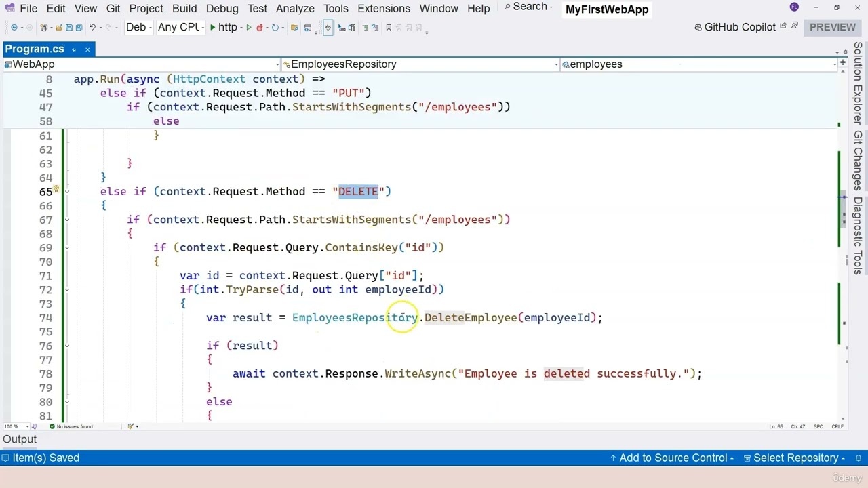Start debugging with the green http play button

point(224,27)
